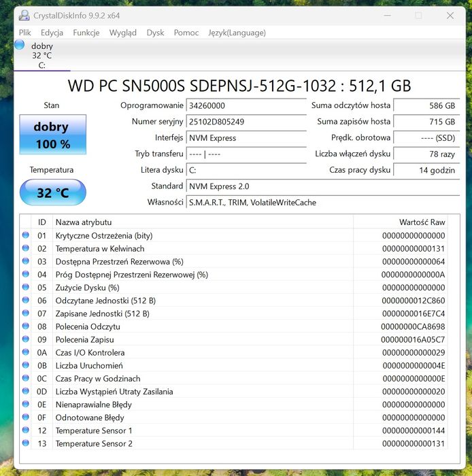Open the Funkcje menu
The image size is (472, 476).
[86, 33]
